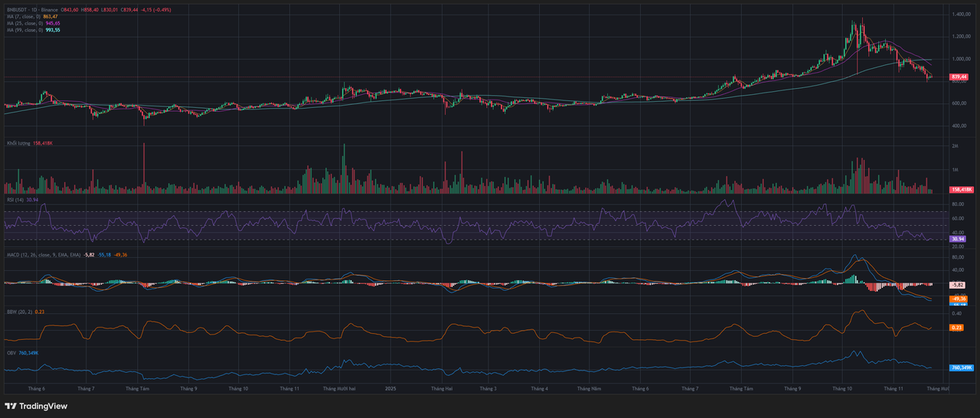Click the TradingView logo
Image resolution: width=980 pixels, height=418 pixels.
coord(36,406)
